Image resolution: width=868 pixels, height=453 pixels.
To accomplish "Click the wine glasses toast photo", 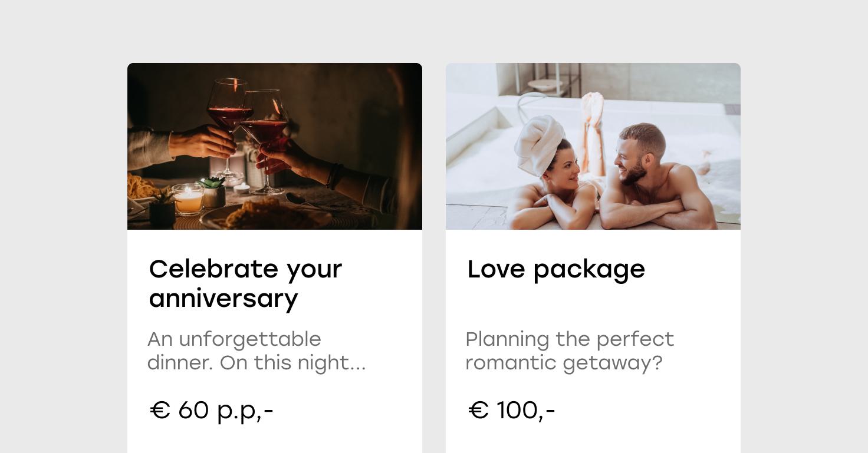I will tap(275, 146).
